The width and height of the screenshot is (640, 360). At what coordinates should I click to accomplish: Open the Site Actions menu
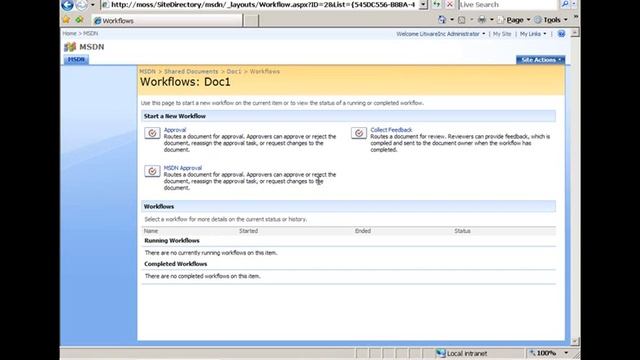point(540,60)
